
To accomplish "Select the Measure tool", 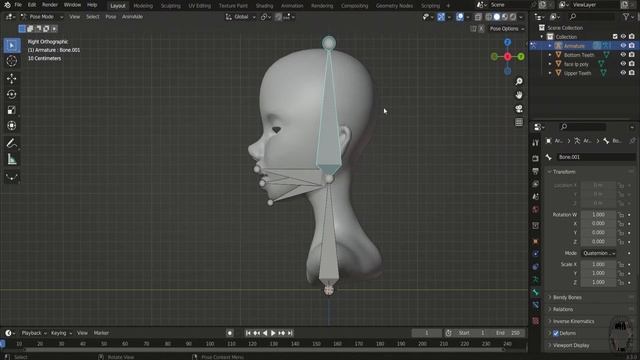I will (11, 159).
